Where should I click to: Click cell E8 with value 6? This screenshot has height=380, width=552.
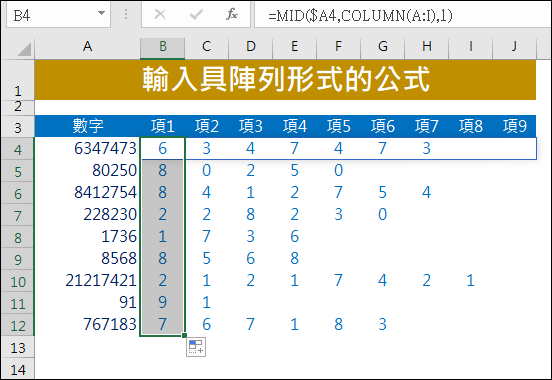pos(294,236)
